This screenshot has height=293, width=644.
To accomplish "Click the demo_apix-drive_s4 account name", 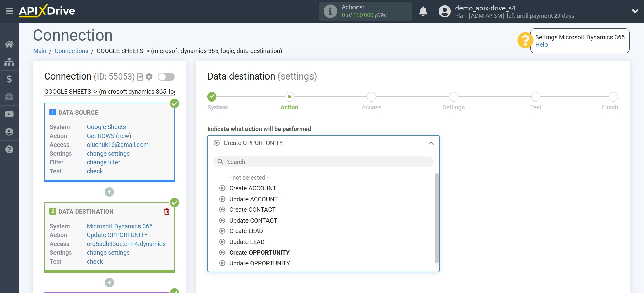I will [485, 8].
